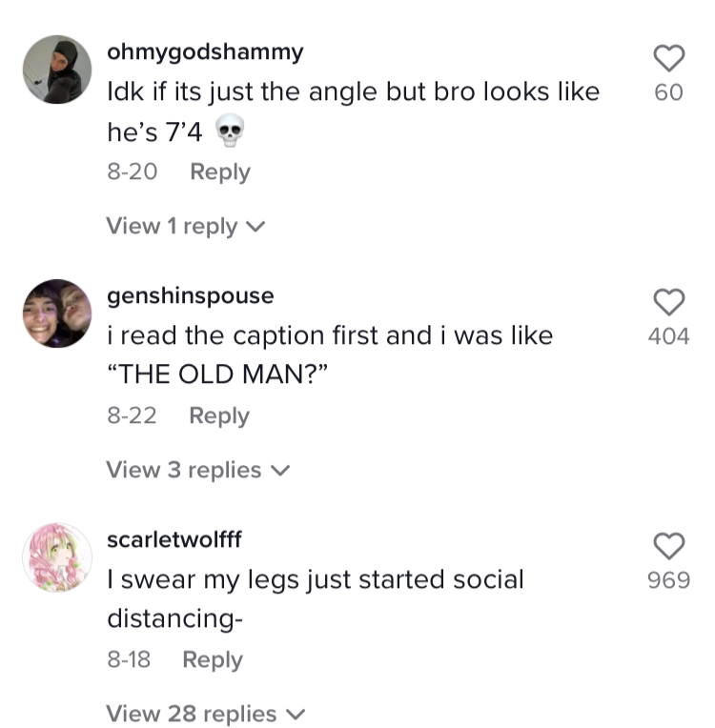715x728 pixels.
Task: Expand "View 1 reply"
Action: point(185,226)
